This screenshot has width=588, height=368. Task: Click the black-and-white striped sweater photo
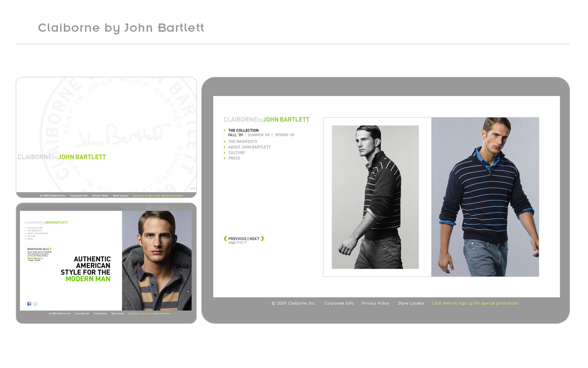[x=375, y=197]
